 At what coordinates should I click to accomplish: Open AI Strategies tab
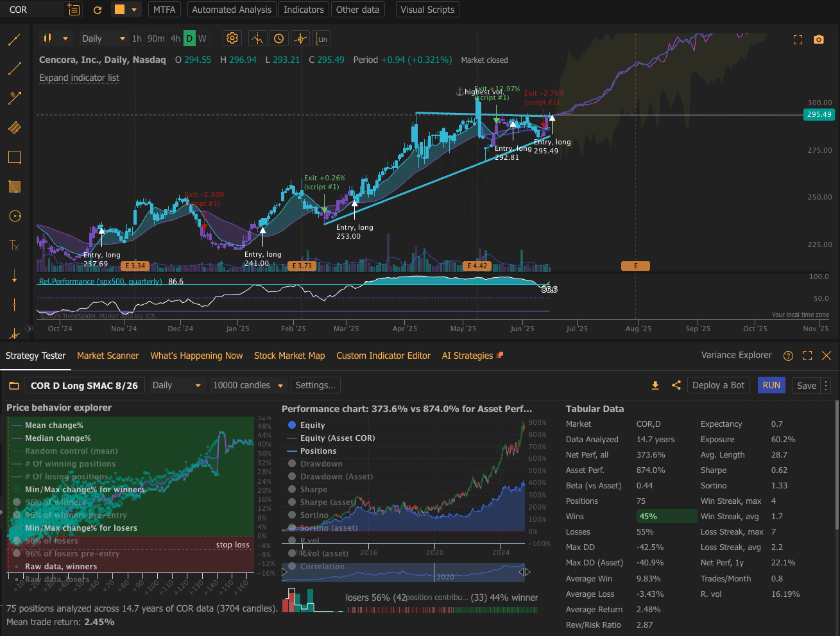[472, 356]
